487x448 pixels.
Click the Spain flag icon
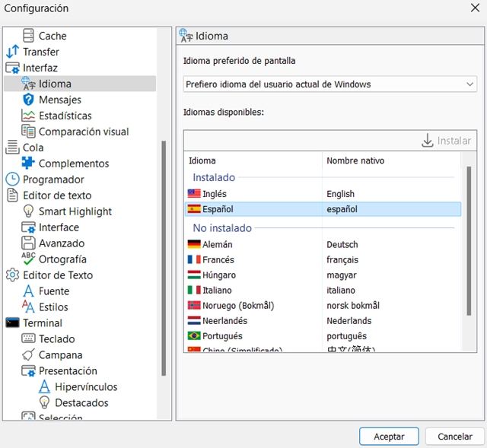194,209
